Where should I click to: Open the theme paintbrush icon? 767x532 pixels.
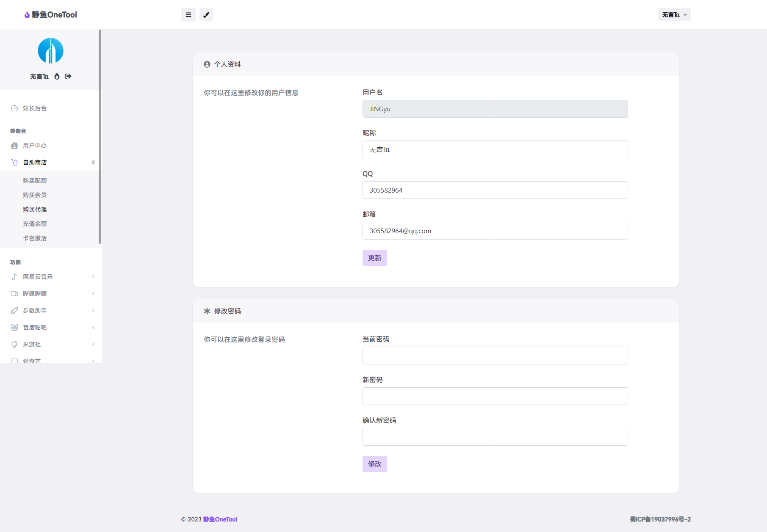pos(206,15)
